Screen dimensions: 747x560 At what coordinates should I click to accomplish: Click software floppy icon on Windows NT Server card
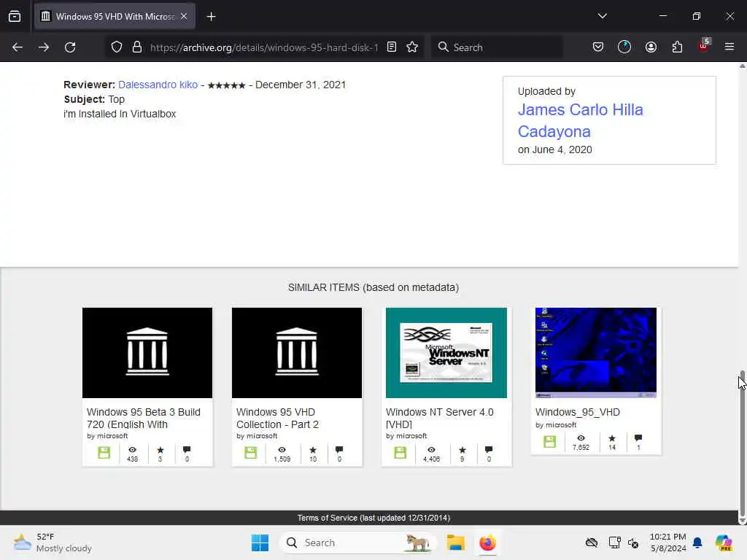tap(400, 452)
